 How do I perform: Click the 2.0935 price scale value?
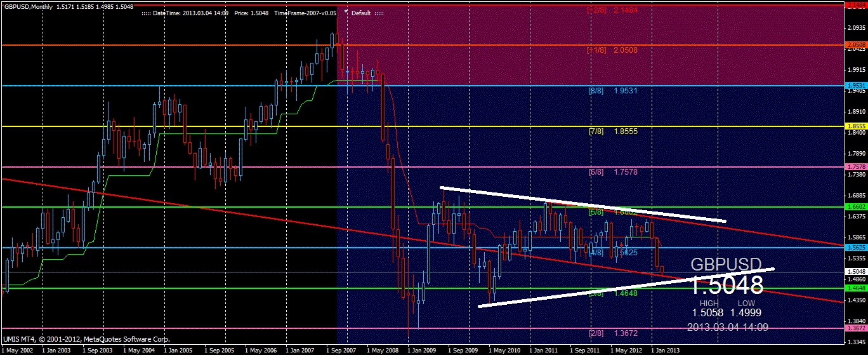click(857, 28)
